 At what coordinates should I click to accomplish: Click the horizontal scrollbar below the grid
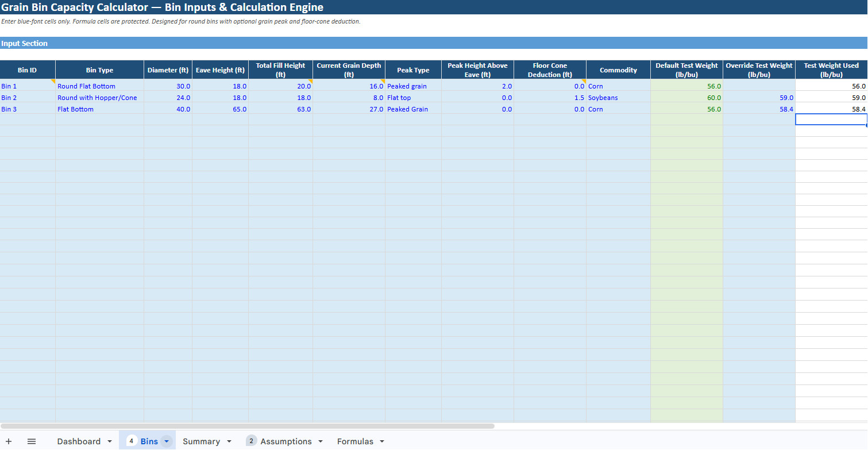click(247, 426)
